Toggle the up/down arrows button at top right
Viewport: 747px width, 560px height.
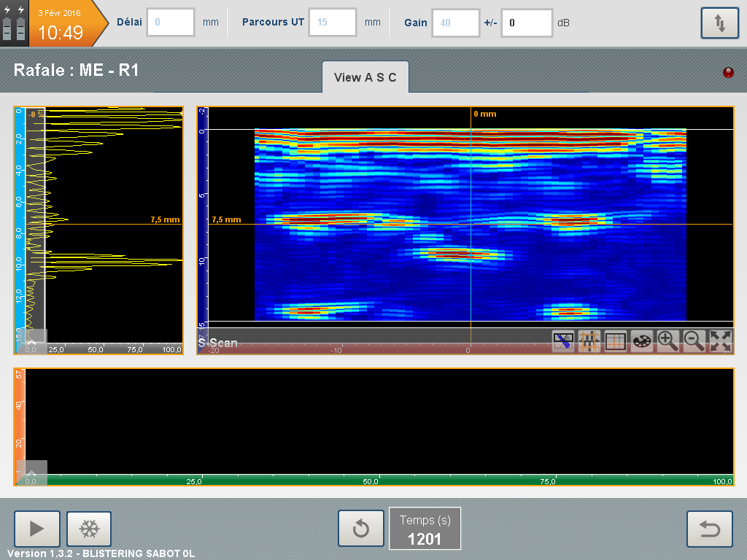click(x=719, y=23)
